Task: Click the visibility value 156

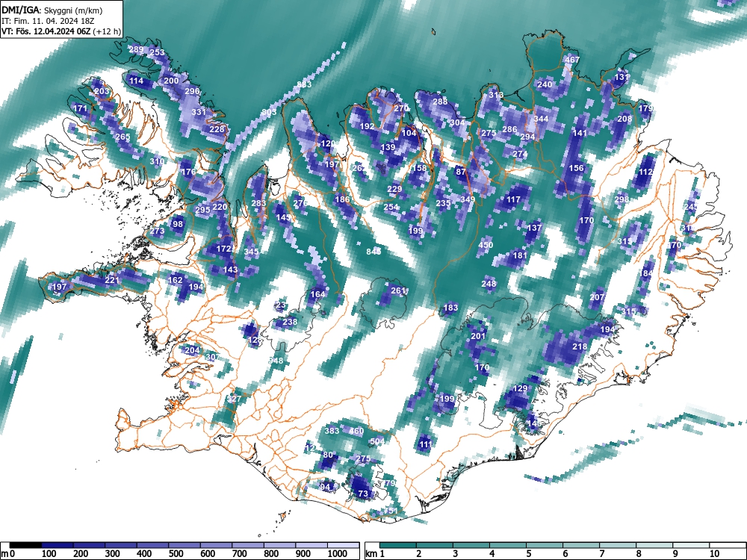Action: click(576, 168)
